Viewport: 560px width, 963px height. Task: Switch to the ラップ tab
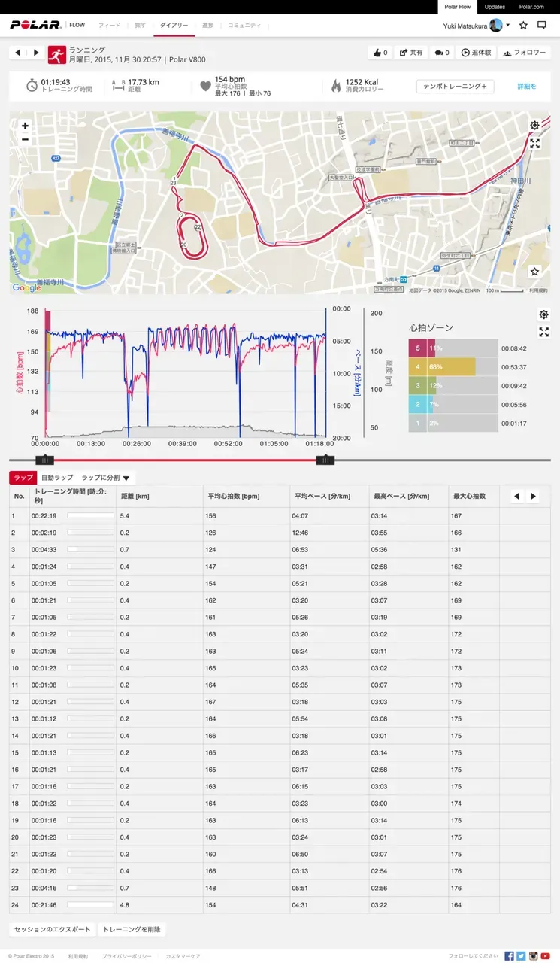tap(23, 478)
